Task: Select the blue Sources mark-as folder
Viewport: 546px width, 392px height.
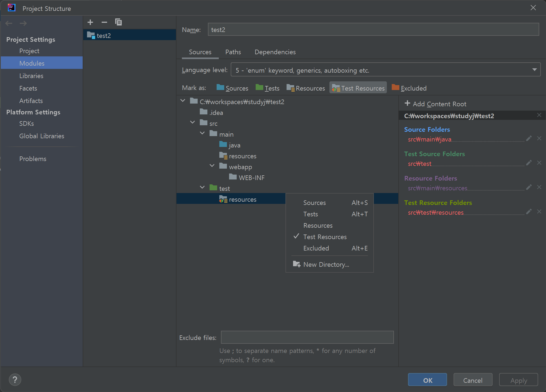Action: (232, 88)
